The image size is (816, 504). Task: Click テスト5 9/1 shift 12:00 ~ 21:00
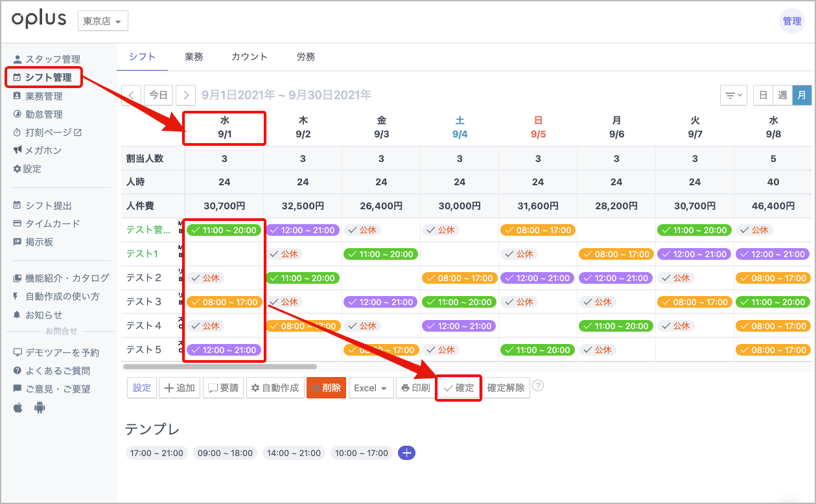224,350
